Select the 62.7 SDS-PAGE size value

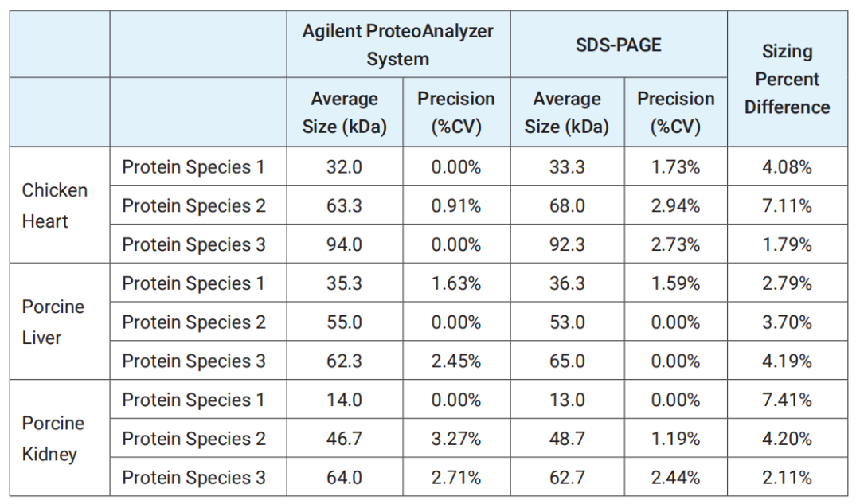pyautogui.click(x=567, y=478)
